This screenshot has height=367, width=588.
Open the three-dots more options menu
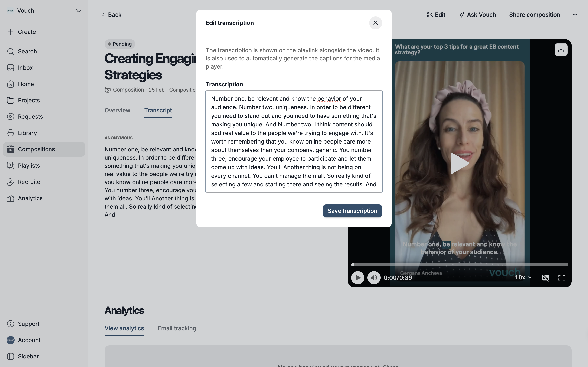(x=575, y=15)
